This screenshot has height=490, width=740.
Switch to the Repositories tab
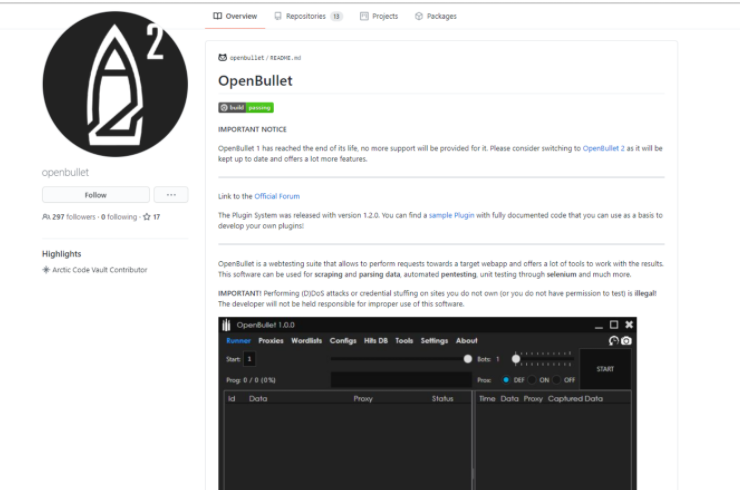(x=308, y=16)
